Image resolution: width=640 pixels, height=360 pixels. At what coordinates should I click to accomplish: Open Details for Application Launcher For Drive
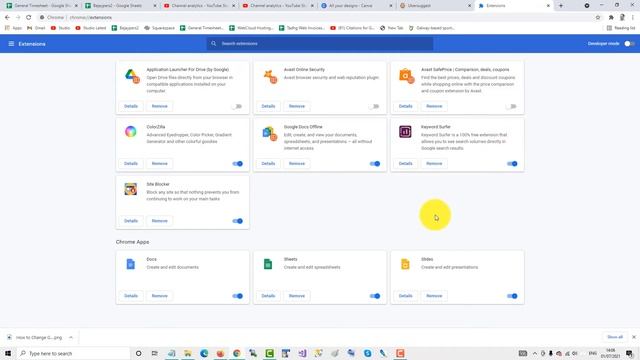[131, 106]
